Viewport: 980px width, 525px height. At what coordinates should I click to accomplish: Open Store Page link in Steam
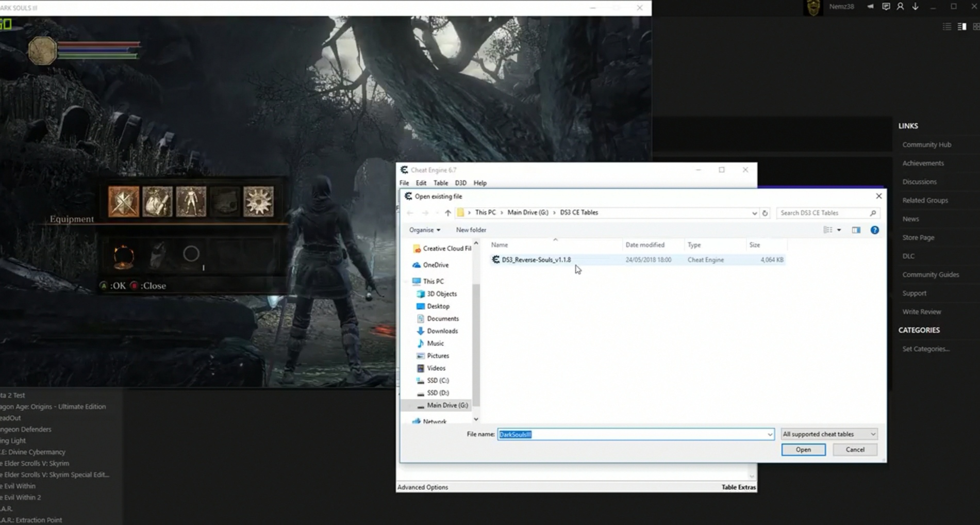coord(918,238)
